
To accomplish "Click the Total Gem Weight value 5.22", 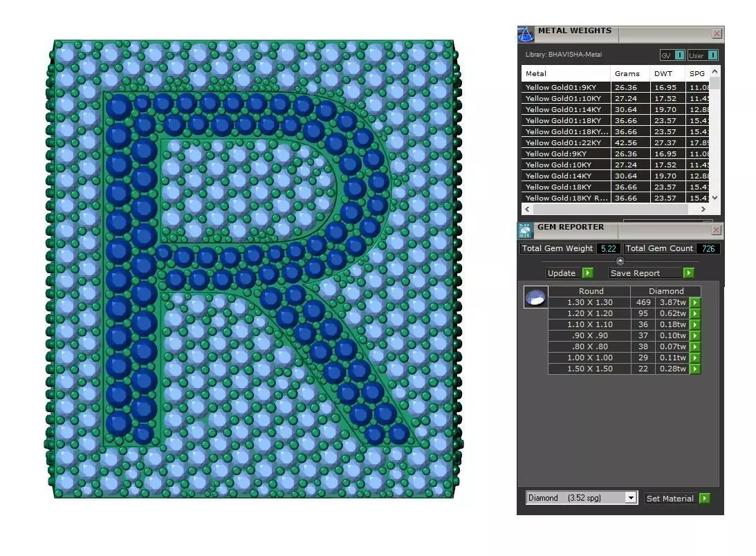I will (609, 248).
